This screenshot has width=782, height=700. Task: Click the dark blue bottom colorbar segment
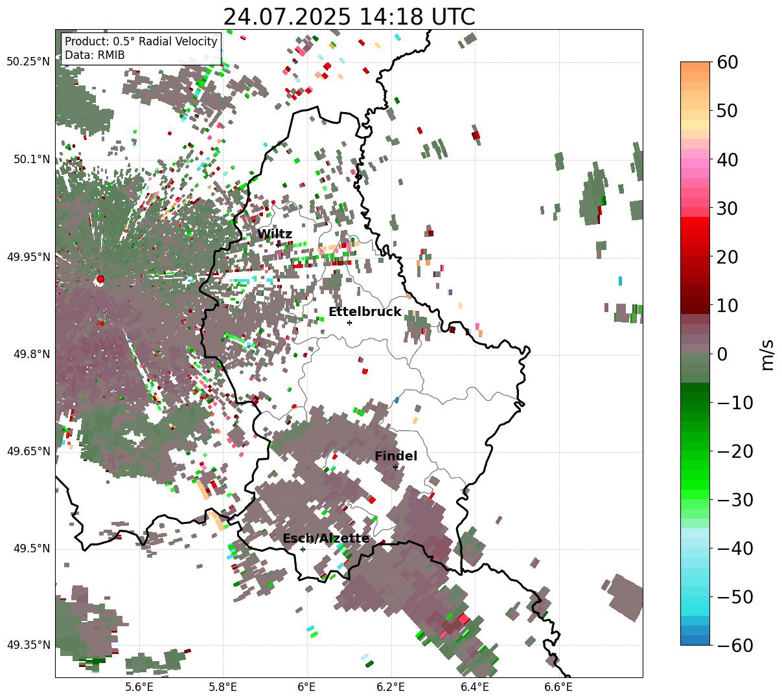pyautogui.click(x=695, y=639)
